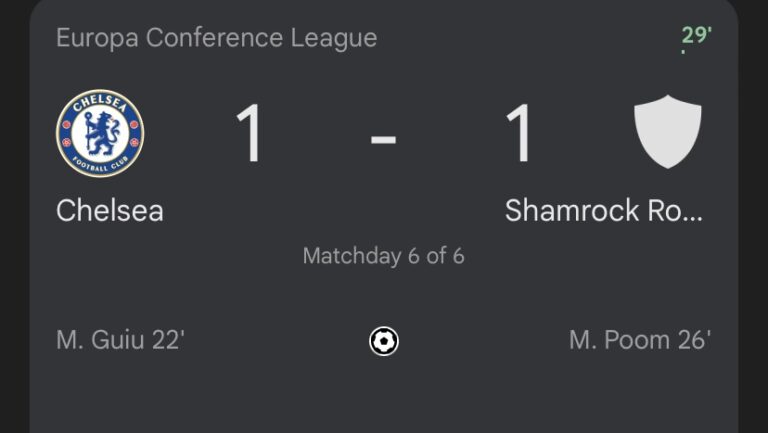Tap Chelsea's score of 1

[249, 133]
